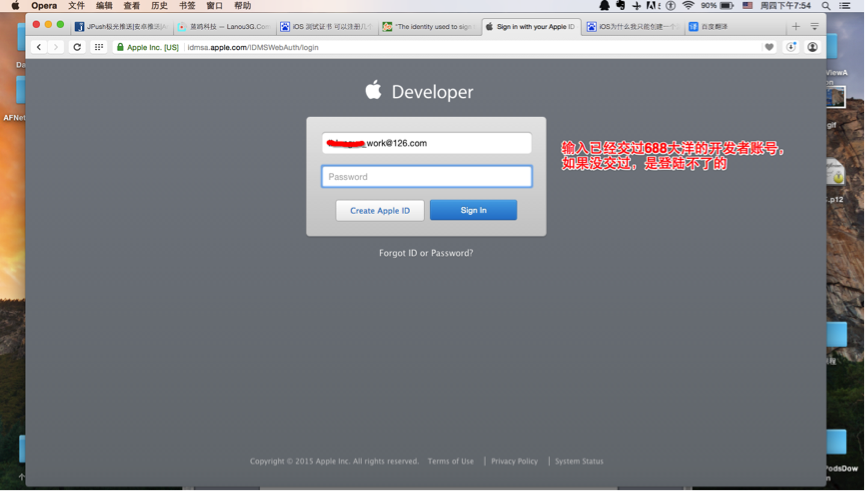Click the menu bar clock 周四下午7:54
Viewport: 865px width, 491px height.
(x=786, y=6)
